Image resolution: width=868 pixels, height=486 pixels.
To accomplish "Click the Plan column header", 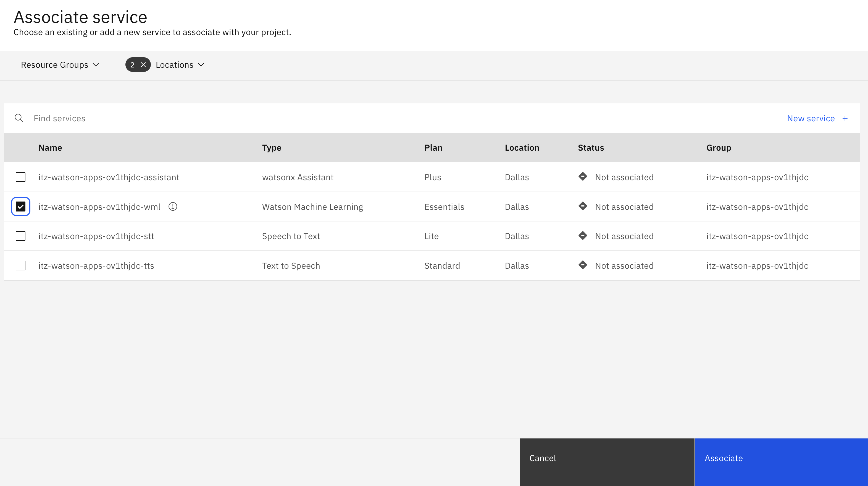I will (x=433, y=147).
